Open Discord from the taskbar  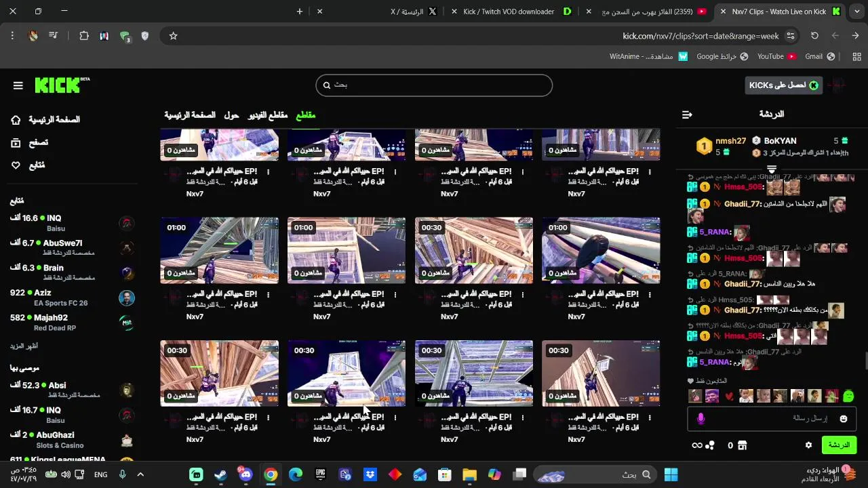pyautogui.click(x=245, y=474)
